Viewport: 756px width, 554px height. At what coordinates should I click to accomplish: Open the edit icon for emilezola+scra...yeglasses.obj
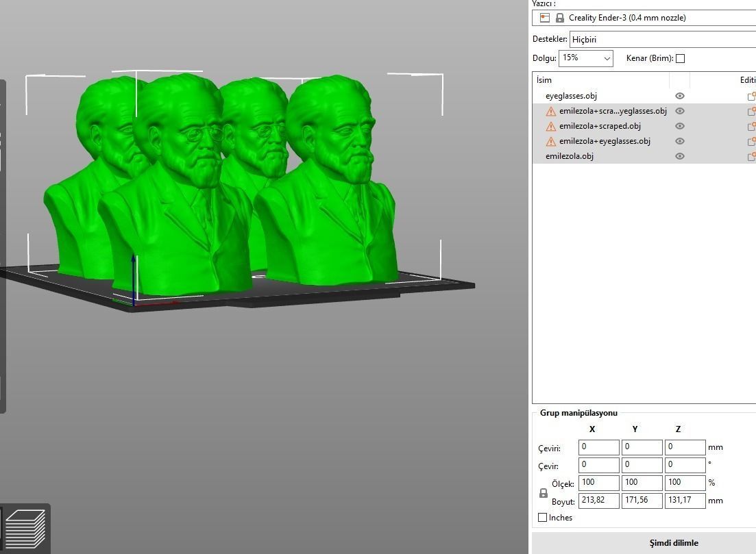click(751, 112)
